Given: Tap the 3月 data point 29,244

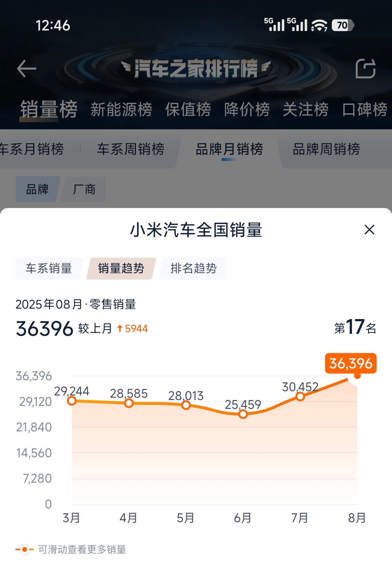Looking at the screenshot, I should click(72, 401).
